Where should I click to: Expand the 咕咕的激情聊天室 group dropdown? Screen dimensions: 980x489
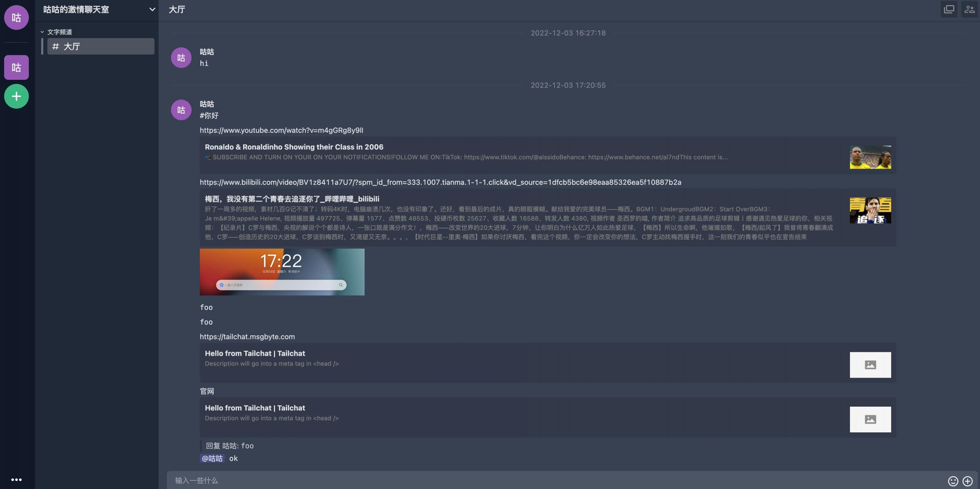pyautogui.click(x=152, y=10)
